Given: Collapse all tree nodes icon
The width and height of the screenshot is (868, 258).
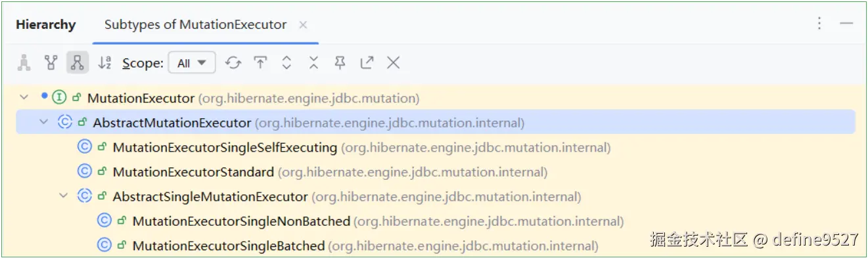Looking at the screenshot, I should point(313,63).
